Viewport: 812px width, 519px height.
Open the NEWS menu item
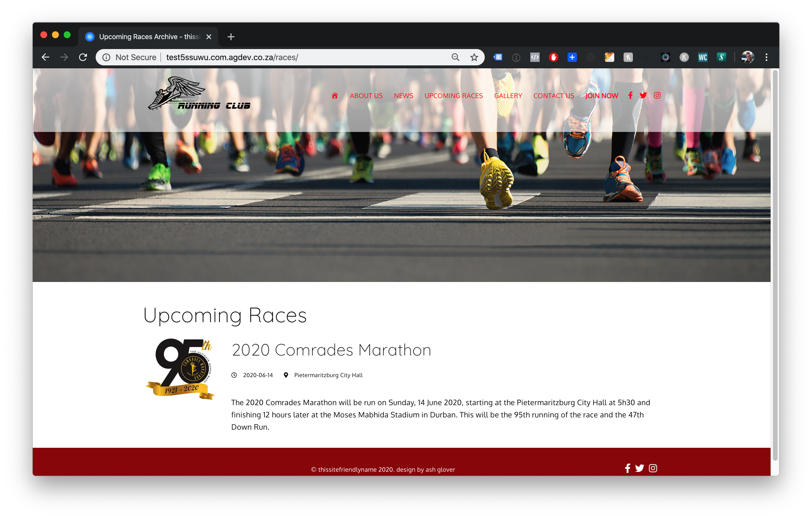[404, 96]
